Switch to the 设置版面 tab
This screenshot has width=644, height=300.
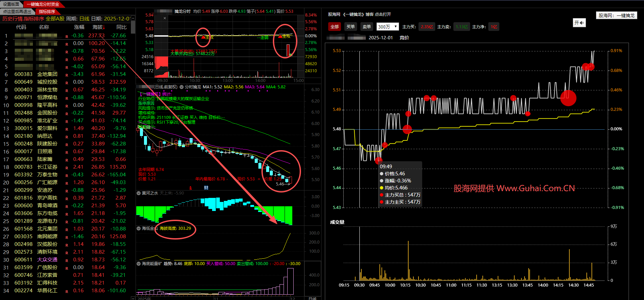point(11,4)
